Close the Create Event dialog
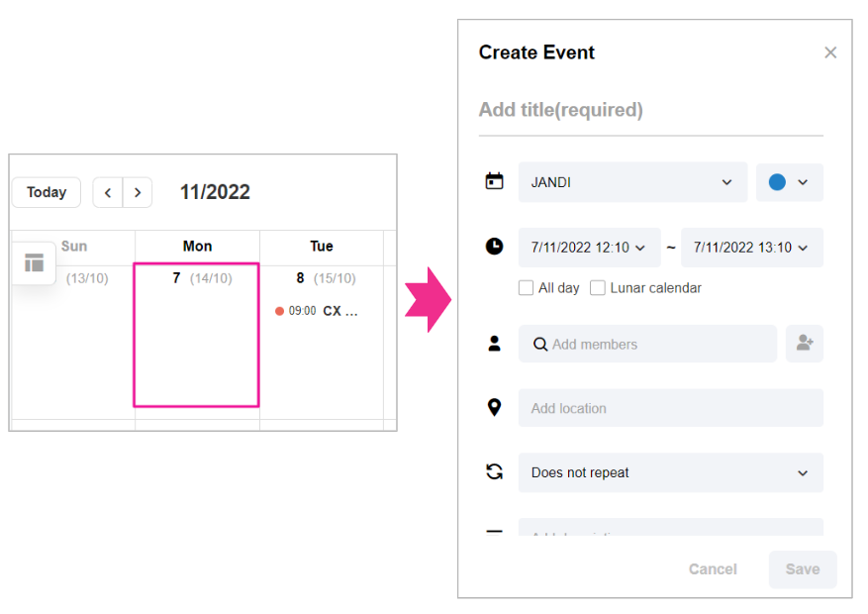This screenshot has height=614, width=868. pos(830,52)
